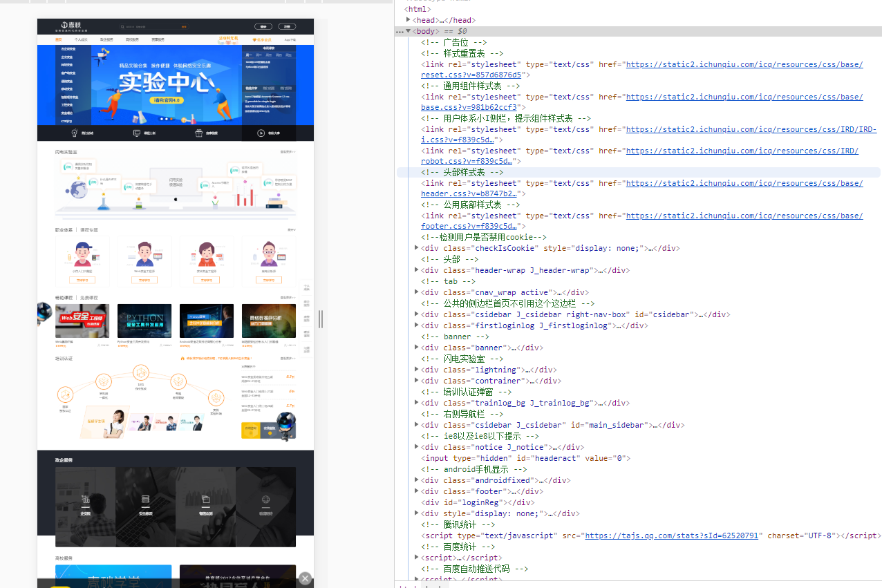Viewport: 882px width, 588px height.
Task: Click the ellipsis beside body node
Action: pos(400,32)
